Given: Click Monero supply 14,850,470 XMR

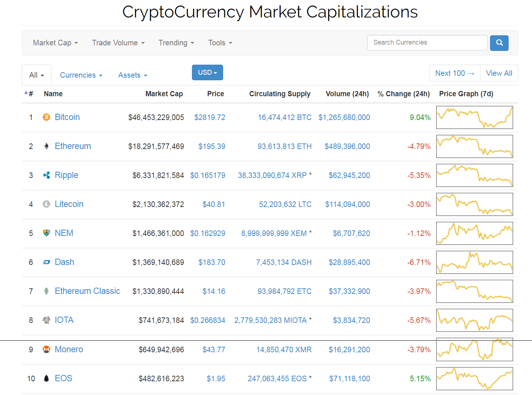Looking at the screenshot, I should coord(284,350).
